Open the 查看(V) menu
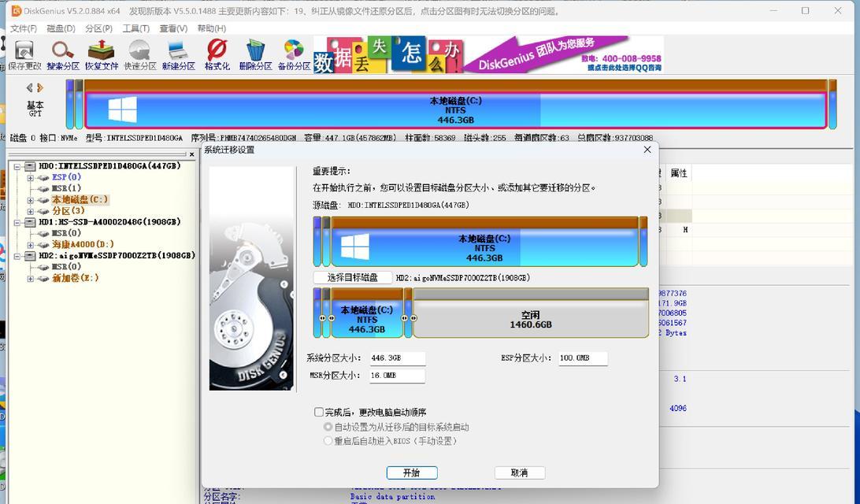 [x=173, y=28]
